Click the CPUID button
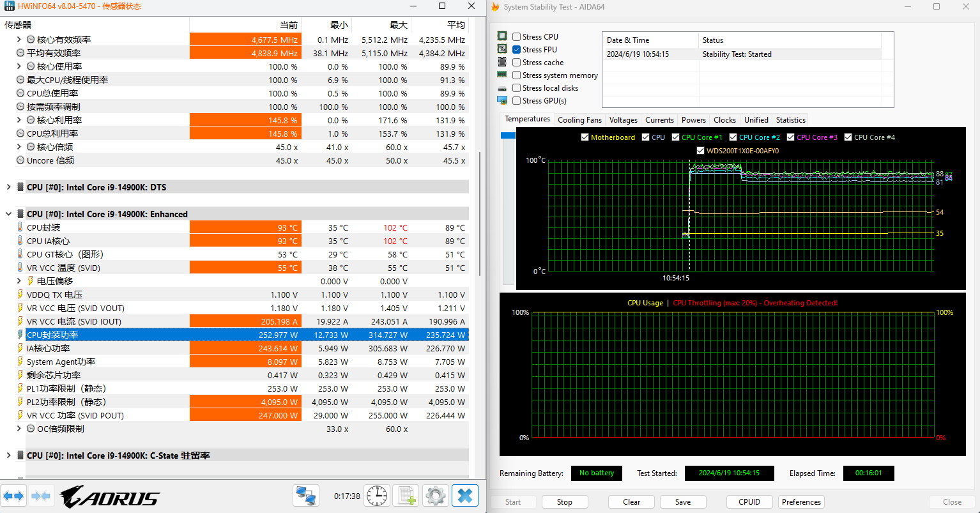 pos(749,502)
